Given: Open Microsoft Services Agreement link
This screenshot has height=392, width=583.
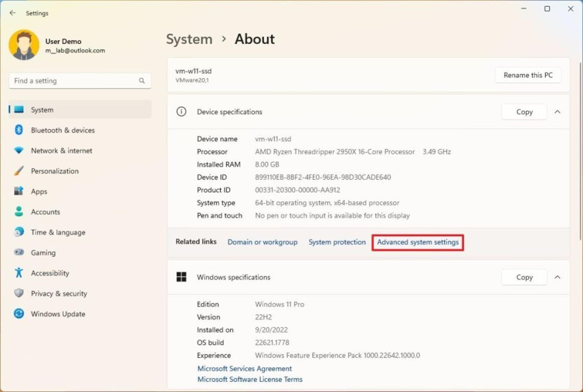Looking at the screenshot, I should click(x=244, y=368).
